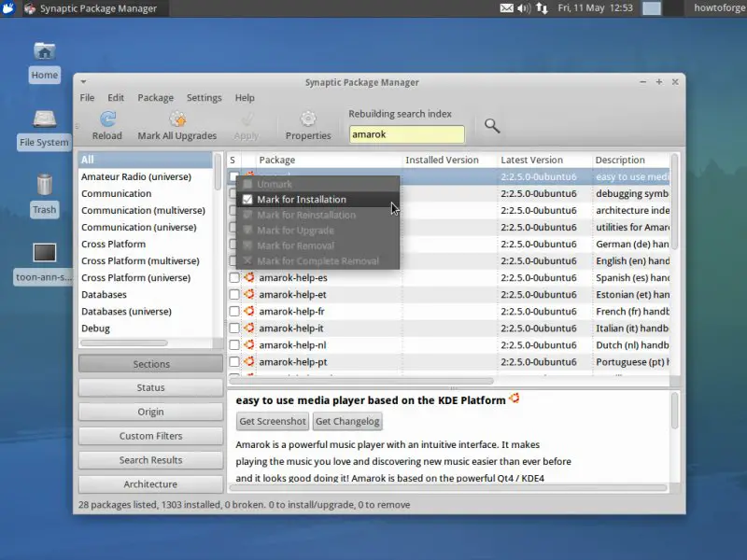Switch the filter view to Origin
Image resolution: width=747 pixels, height=560 pixels.
point(151,412)
